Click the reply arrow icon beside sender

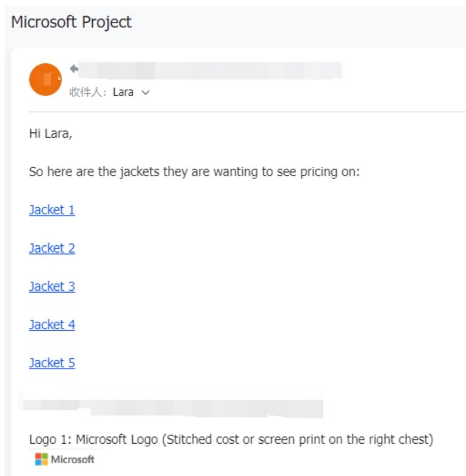pos(74,69)
